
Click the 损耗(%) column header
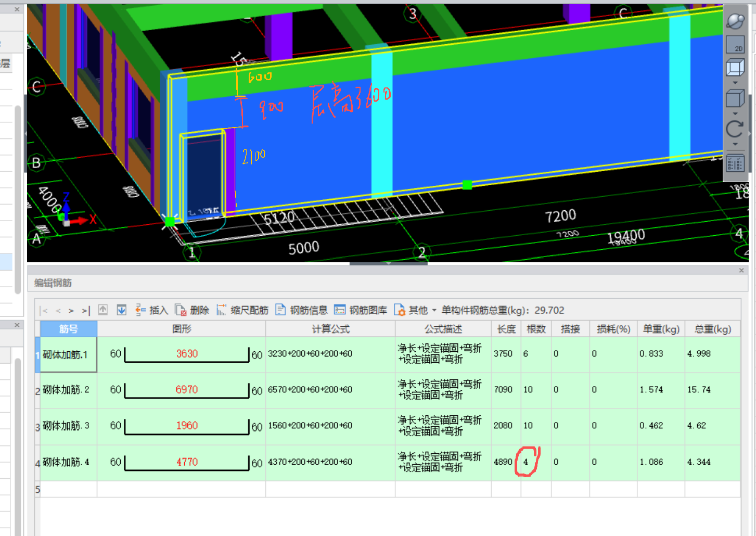click(613, 329)
